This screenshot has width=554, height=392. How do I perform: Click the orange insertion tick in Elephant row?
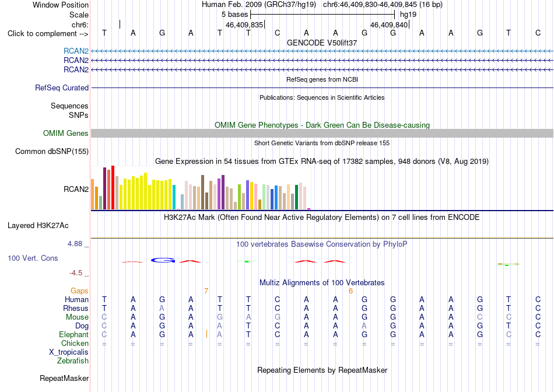click(x=206, y=334)
